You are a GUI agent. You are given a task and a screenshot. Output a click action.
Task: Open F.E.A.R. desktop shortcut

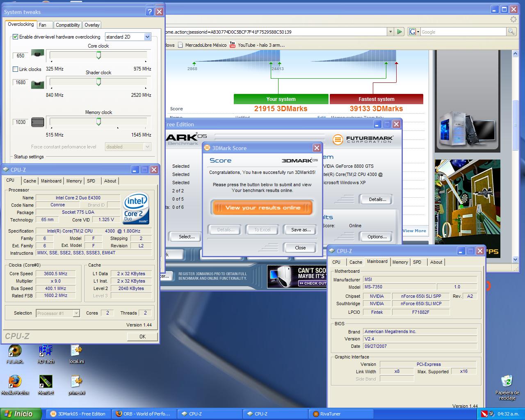(15, 354)
